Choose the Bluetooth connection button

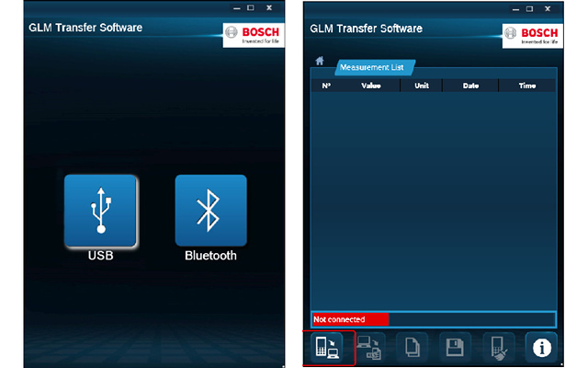coord(210,211)
